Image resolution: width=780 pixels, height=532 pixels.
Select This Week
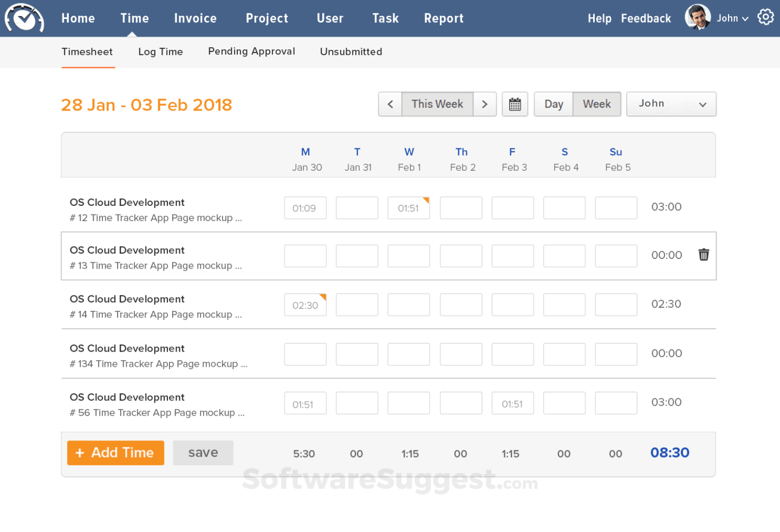coord(437,103)
